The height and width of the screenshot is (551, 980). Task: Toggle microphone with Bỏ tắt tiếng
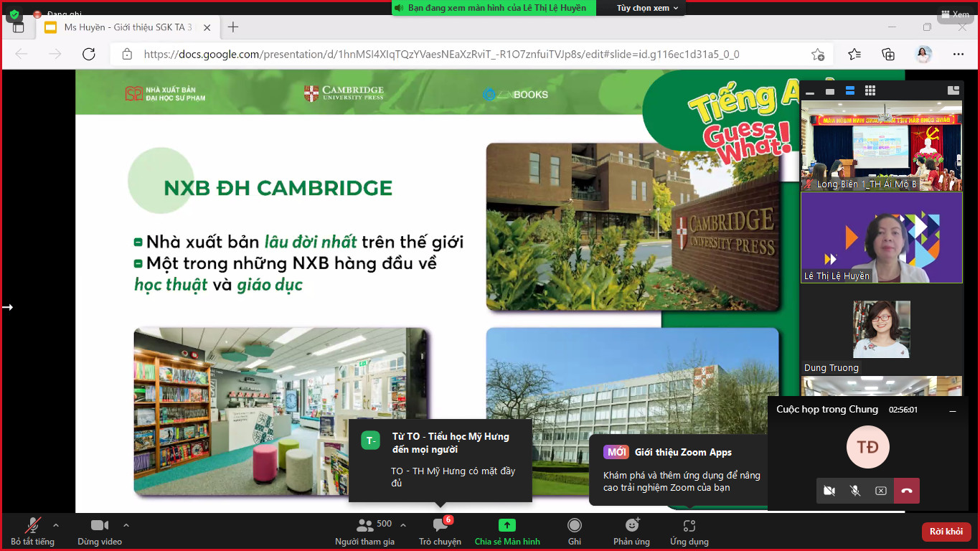(x=32, y=526)
